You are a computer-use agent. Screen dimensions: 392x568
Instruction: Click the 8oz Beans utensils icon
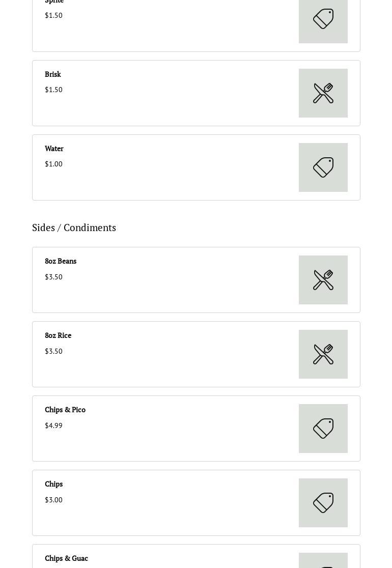coord(323,280)
